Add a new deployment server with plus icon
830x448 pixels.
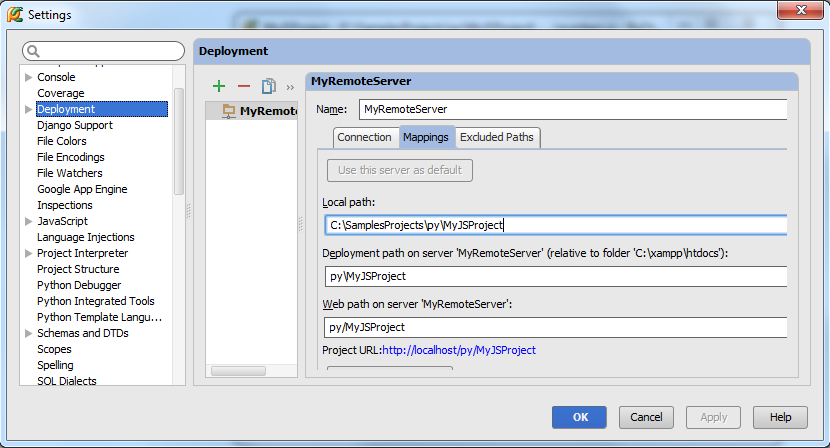coord(219,86)
